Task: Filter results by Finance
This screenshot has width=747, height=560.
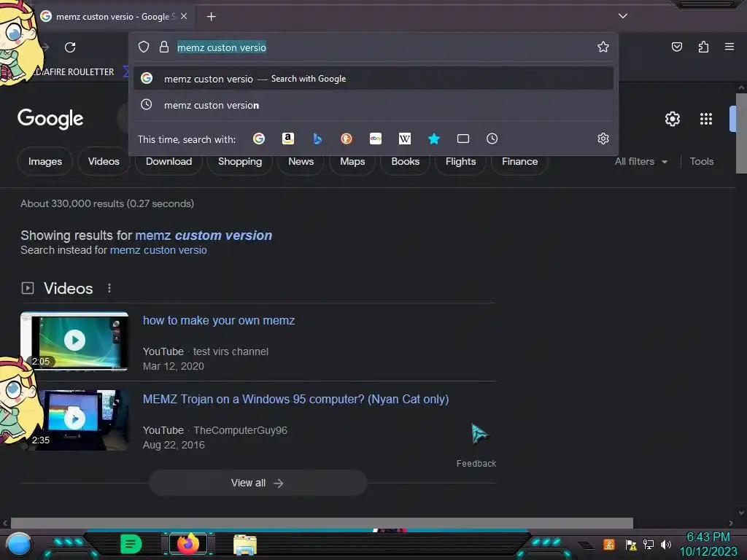Action: coord(519,161)
